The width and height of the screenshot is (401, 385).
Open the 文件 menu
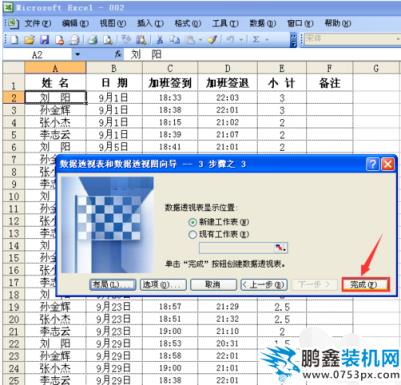[x=38, y=23]
